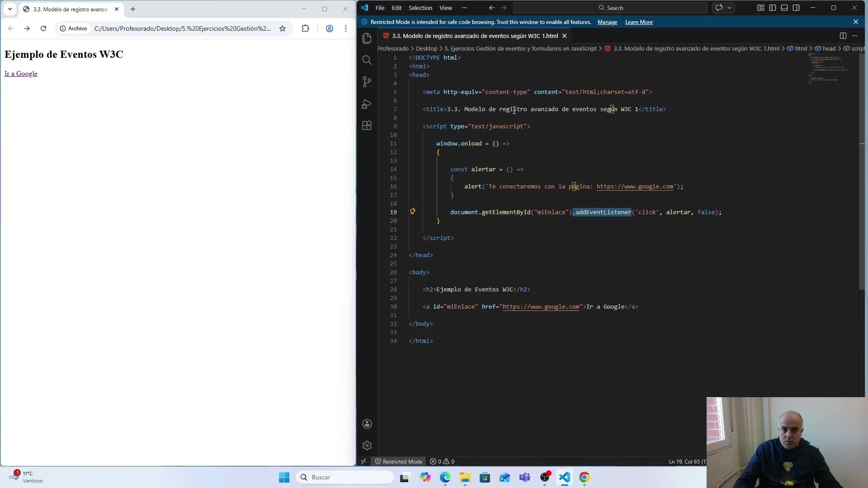The image size is (868, 488).
Task: Toggle the bottom panel in VS Code
Action: pos(784,8)
